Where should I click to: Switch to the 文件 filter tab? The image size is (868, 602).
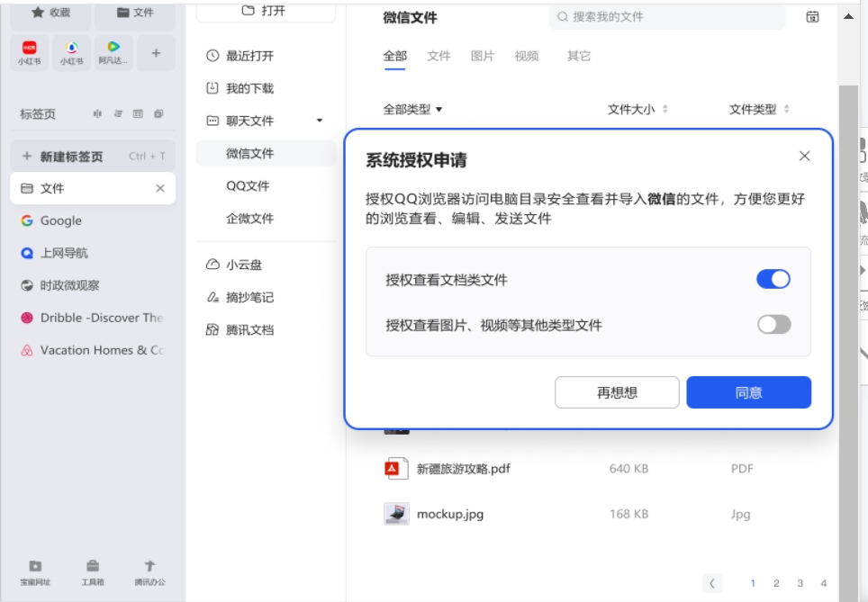pyautogui.click(x=439, y=56)
